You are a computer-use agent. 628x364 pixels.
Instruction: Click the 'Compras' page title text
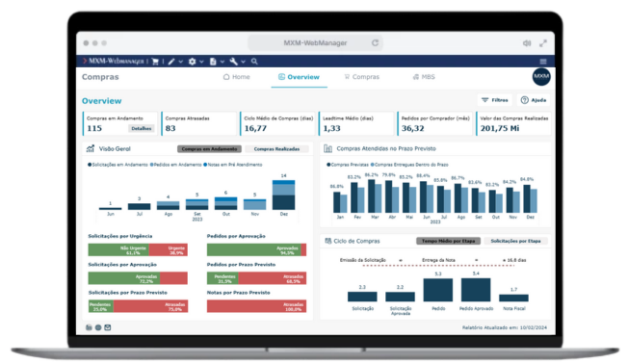coord(100,77)
